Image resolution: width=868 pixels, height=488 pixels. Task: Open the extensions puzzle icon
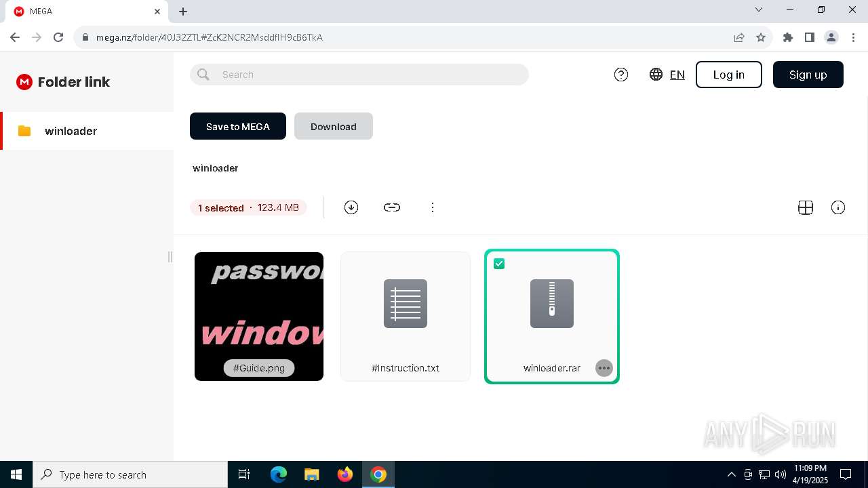click(788, 37)
